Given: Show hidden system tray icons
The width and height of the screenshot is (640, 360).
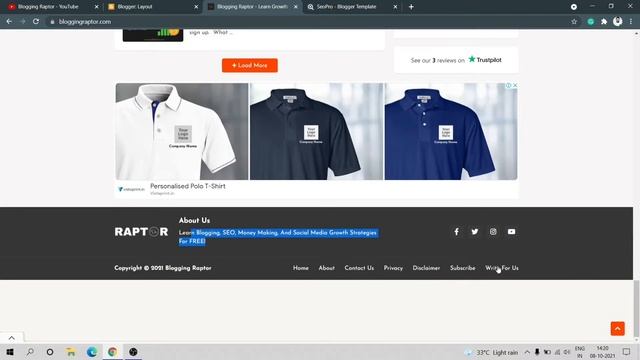Looking at the screenshot, I should click(x=527, y=352).
